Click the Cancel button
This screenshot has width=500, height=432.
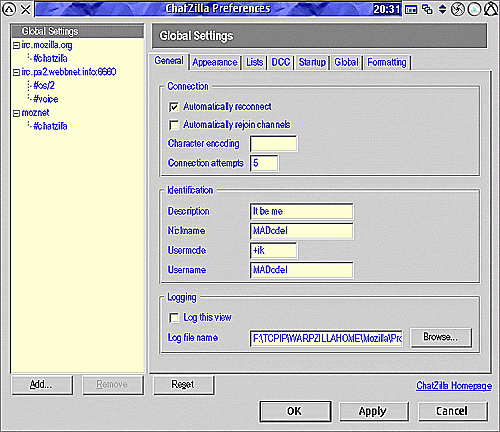tap(453, 411)
